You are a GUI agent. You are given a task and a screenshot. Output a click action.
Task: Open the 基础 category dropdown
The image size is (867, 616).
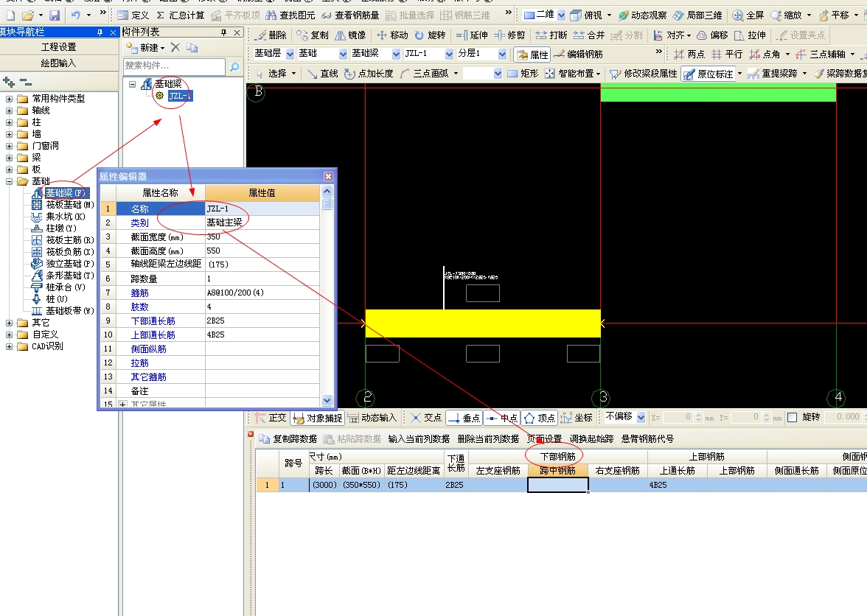(343, 54)
